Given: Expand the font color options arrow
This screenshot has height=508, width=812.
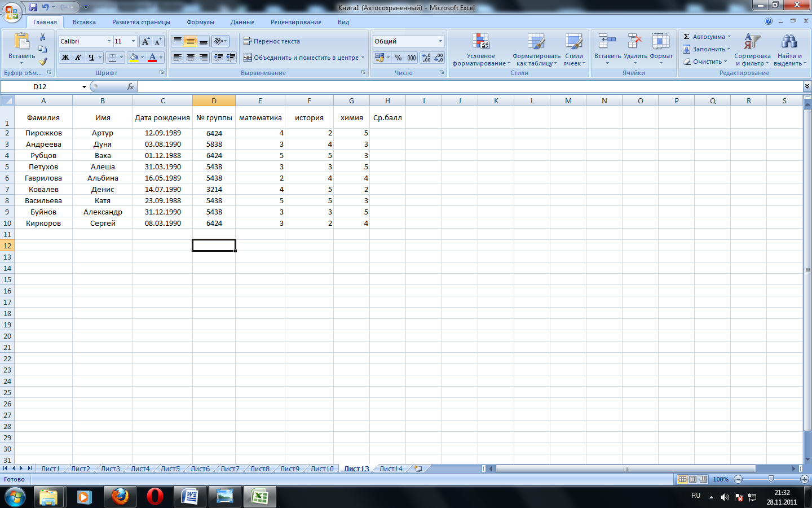Looking at the screenshot, I should tap(161, 58).
